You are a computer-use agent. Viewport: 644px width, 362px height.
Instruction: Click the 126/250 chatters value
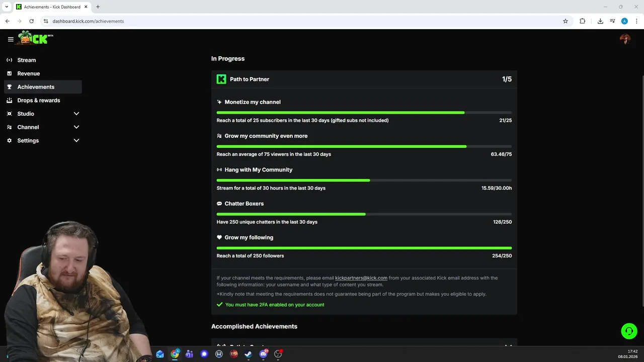[x=503, y=222]
